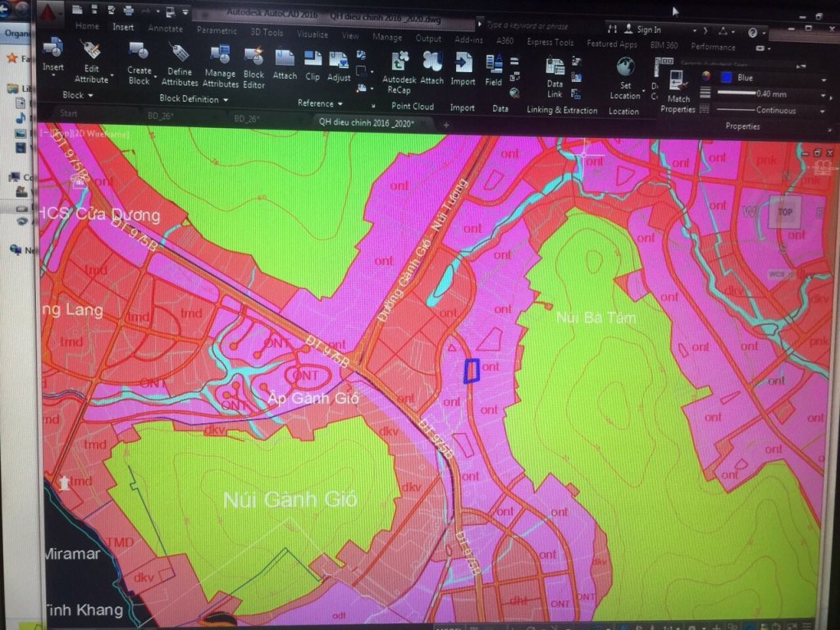Viewport: 840px width, 630px height.
Task: Click the Ấp Gành Gió map label
Action: (x=313, y=398)
